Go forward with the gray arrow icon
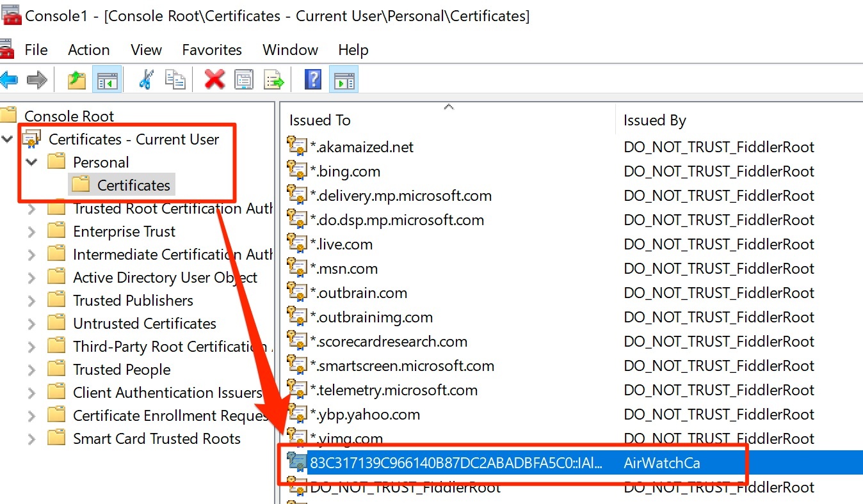The width and height of the screenshot is (863, 504). [x=37, y=80]
